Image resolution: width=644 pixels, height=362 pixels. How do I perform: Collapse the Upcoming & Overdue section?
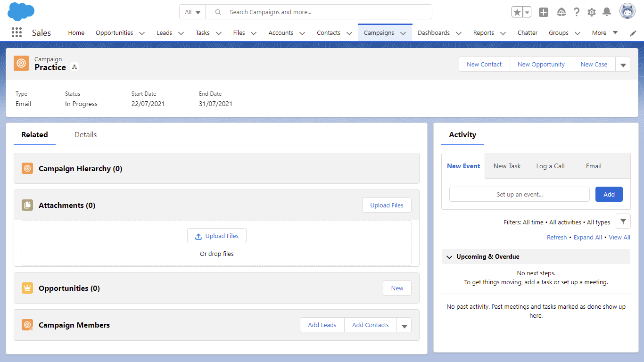tap(449, 257)
